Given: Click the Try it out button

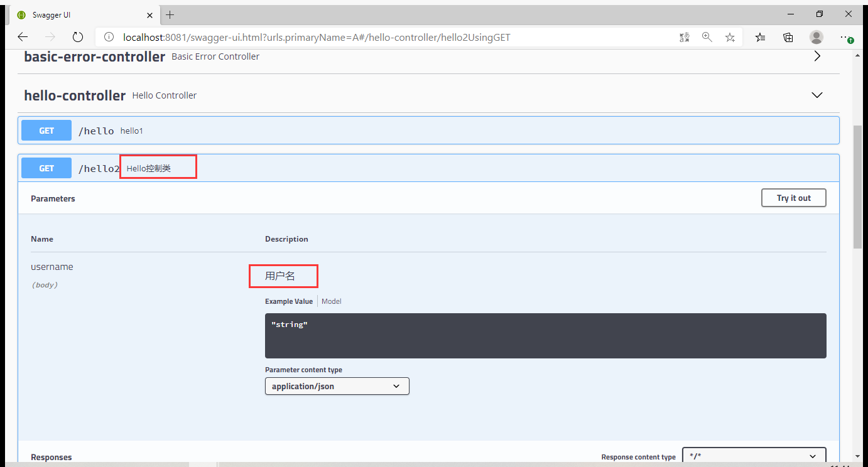Looking at the screenshot, I should click(794, 198).
